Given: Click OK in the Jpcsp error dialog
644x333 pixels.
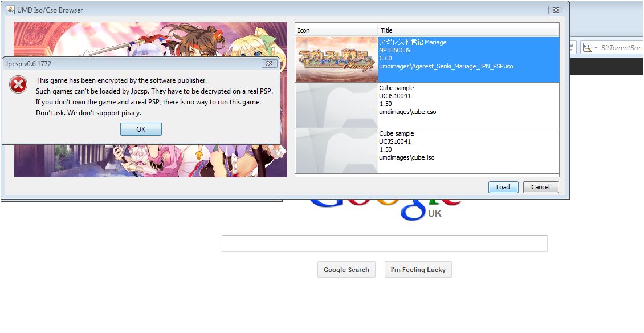Looking at the screenshot, I should click(x=141, y=129).
